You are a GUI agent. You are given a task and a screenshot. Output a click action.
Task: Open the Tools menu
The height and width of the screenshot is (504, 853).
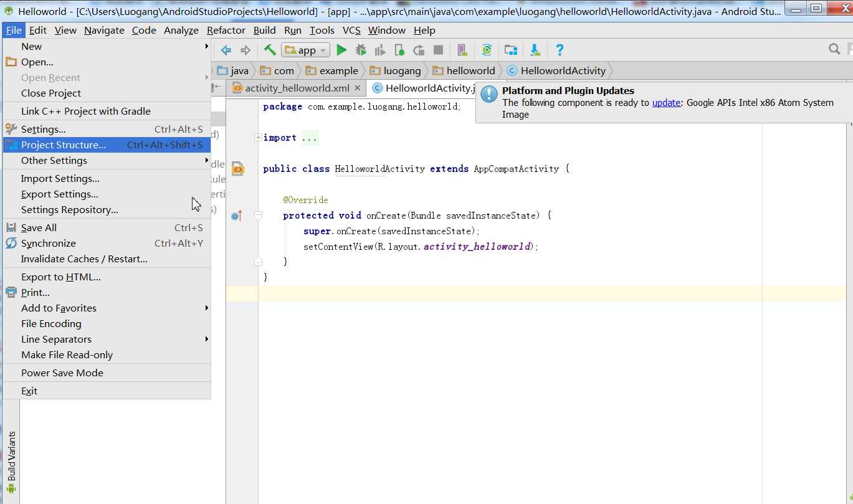point(322,30)
